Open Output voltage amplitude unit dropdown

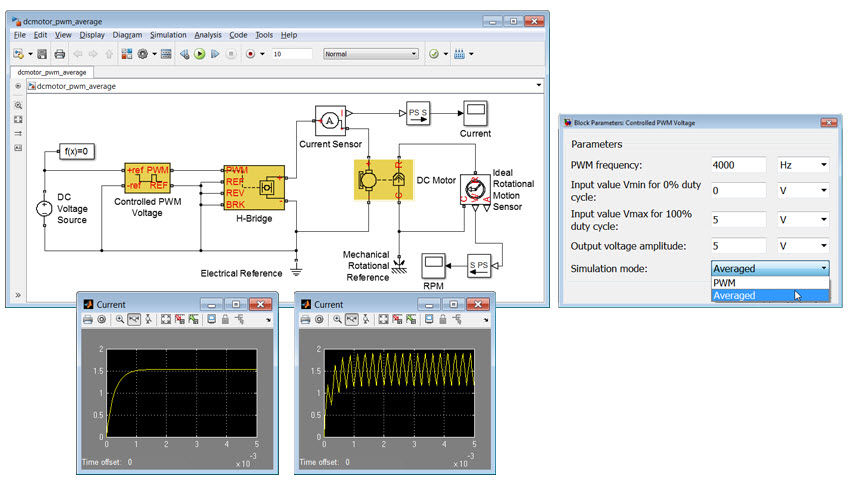click(x=803, y=246)
